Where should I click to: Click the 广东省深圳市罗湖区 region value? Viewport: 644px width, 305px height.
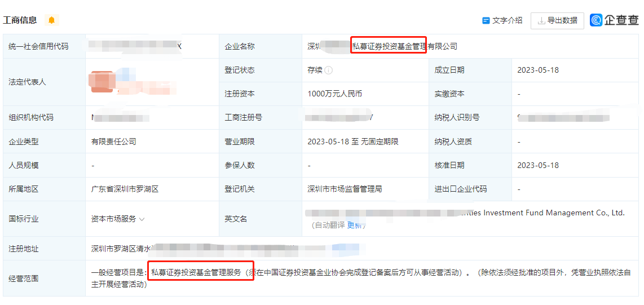point(125,189)
